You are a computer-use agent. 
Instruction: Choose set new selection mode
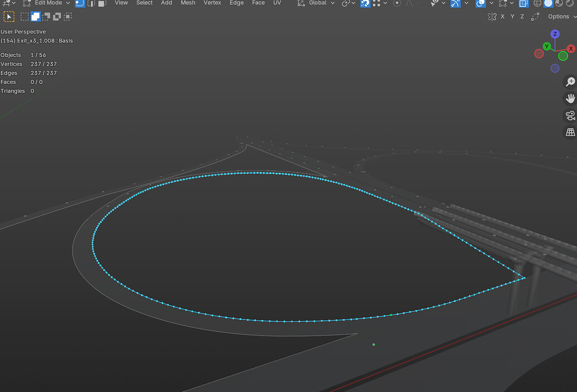pos(25,17)
